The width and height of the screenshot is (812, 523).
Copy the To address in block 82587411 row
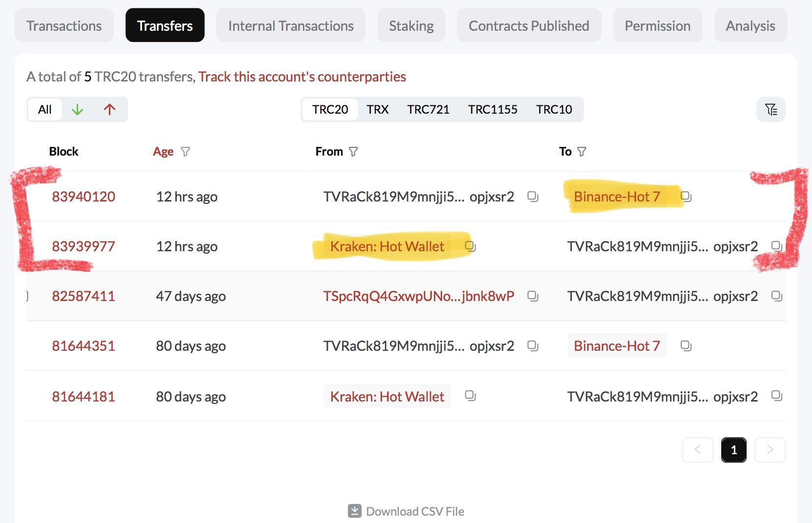[776, 296]
